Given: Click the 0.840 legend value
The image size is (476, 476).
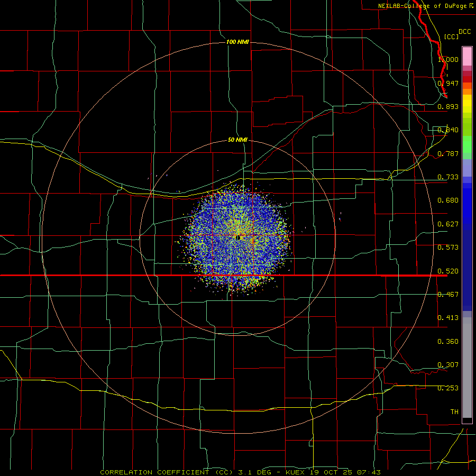Looking at the screenshot, I should pyautogui.click(x=448, y=130).
